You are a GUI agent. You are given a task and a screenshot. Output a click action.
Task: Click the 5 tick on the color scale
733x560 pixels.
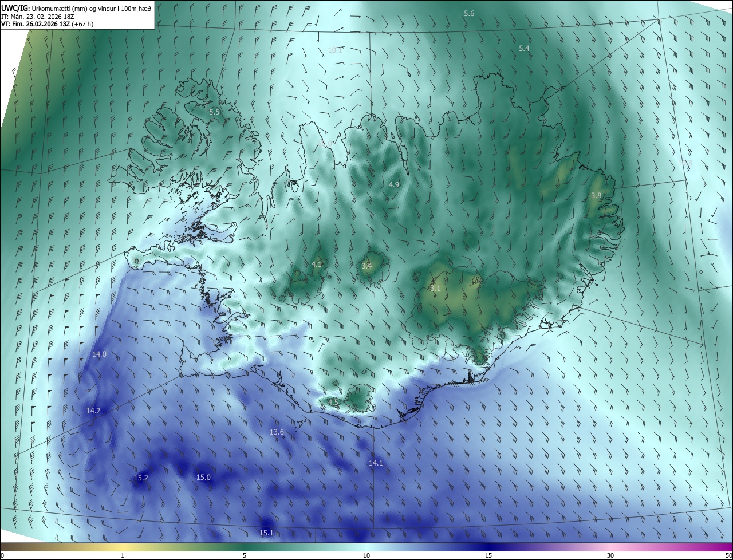coord(245,555)
